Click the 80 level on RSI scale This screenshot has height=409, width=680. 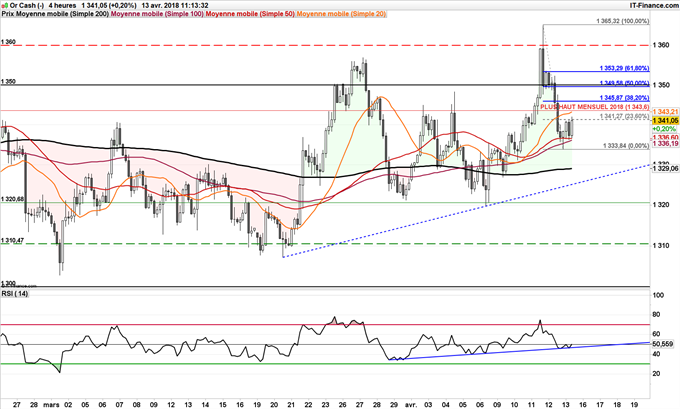click(x=657, y=314)
